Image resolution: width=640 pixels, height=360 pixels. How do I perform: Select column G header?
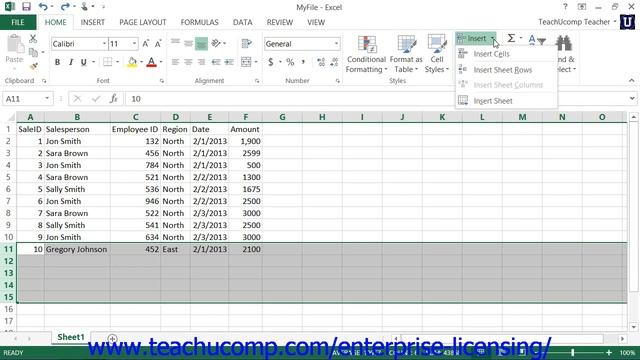[x=282, y=117]
